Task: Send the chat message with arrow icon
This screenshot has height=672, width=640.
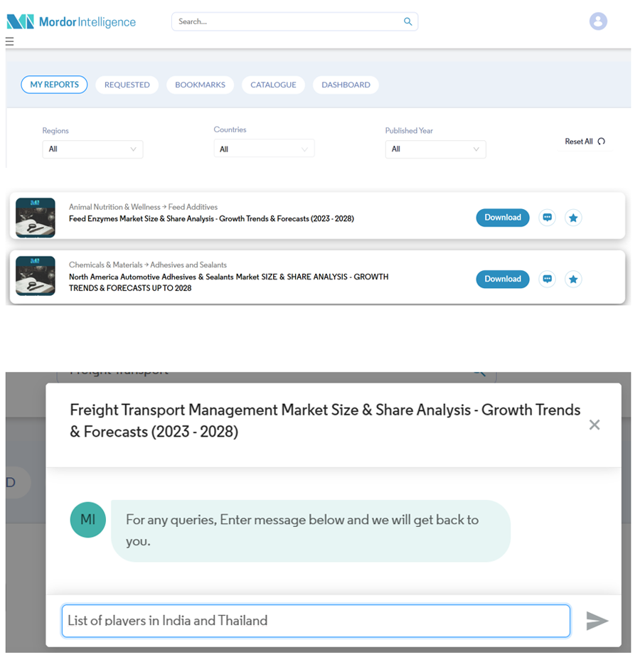Action: coord(597,621)
